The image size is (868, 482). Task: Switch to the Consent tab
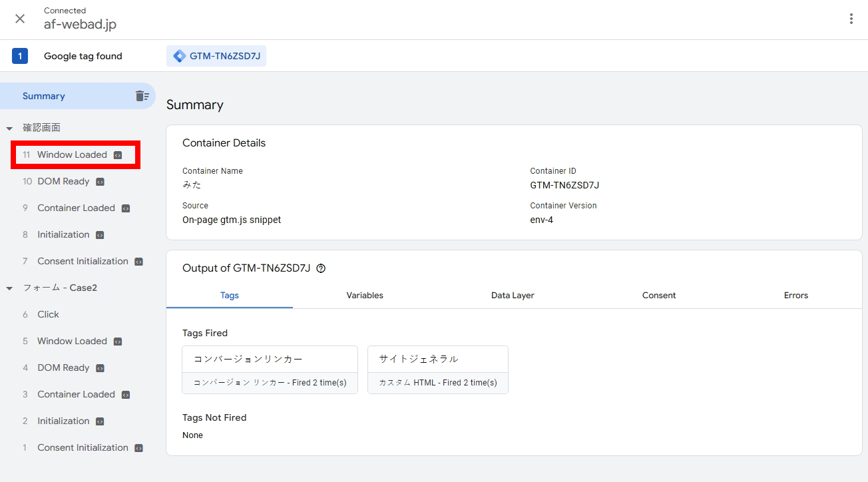point(659,295)
